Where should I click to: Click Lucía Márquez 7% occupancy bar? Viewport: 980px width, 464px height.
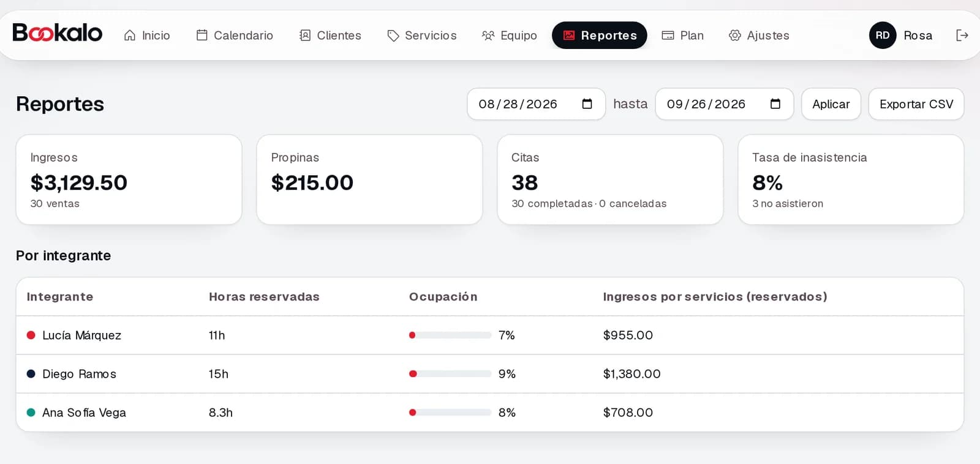tap(450, 335)
